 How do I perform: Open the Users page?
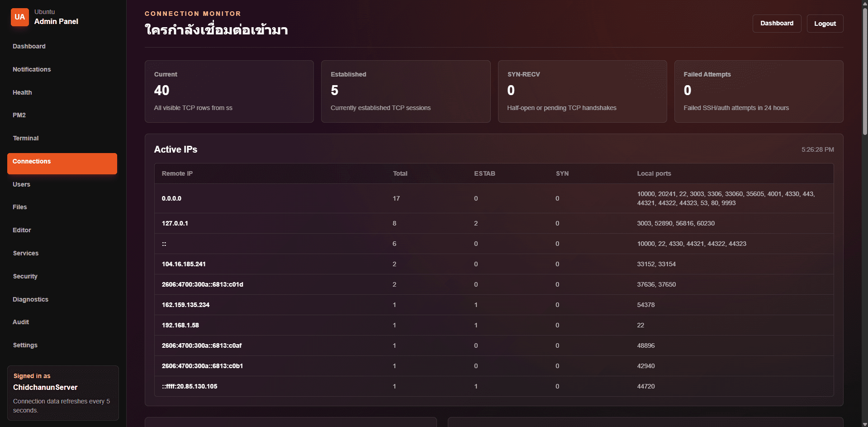click(x=21, y=184)
